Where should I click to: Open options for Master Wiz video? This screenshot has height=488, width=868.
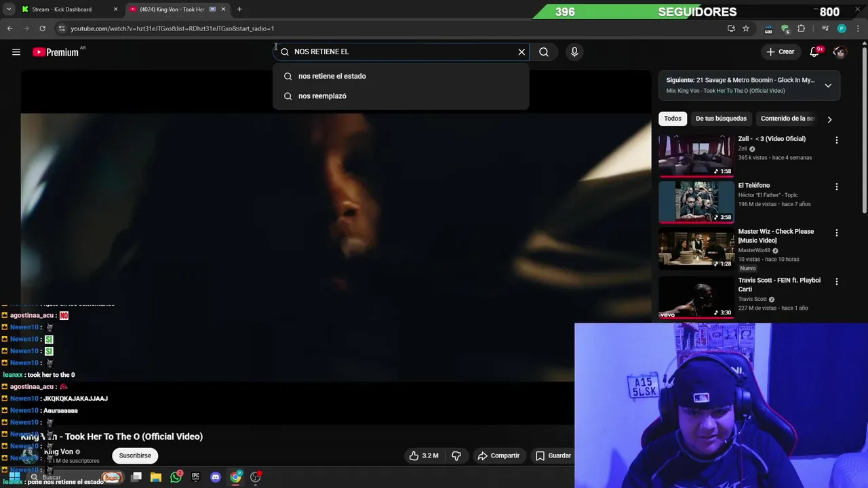pos(836,232)
